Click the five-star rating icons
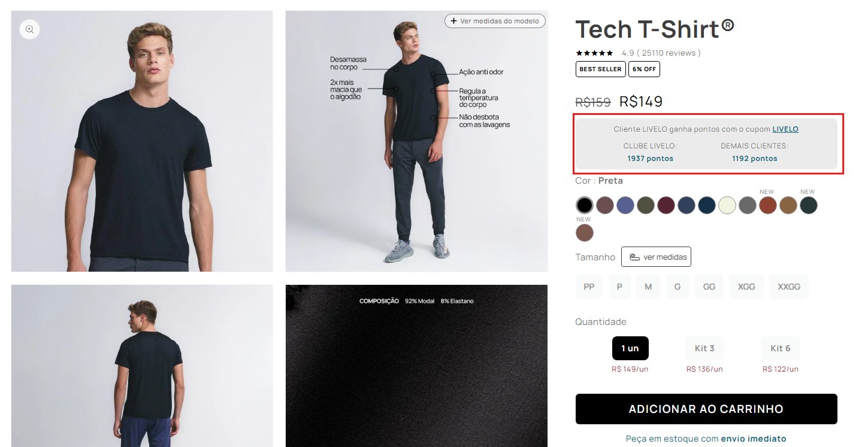Screen dimensions: 868x447 594,53
